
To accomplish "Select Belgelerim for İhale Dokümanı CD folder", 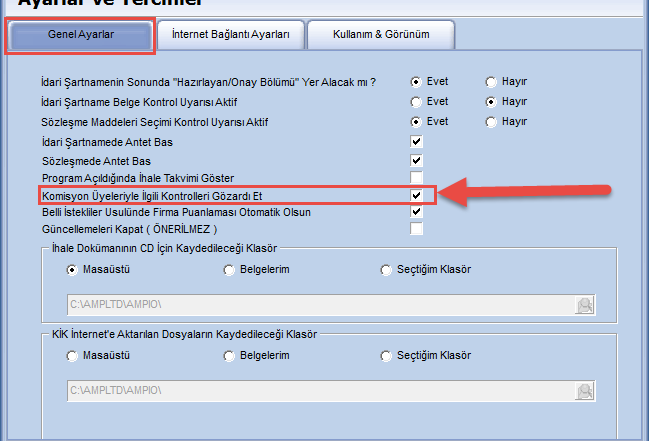I will (231, 270).
